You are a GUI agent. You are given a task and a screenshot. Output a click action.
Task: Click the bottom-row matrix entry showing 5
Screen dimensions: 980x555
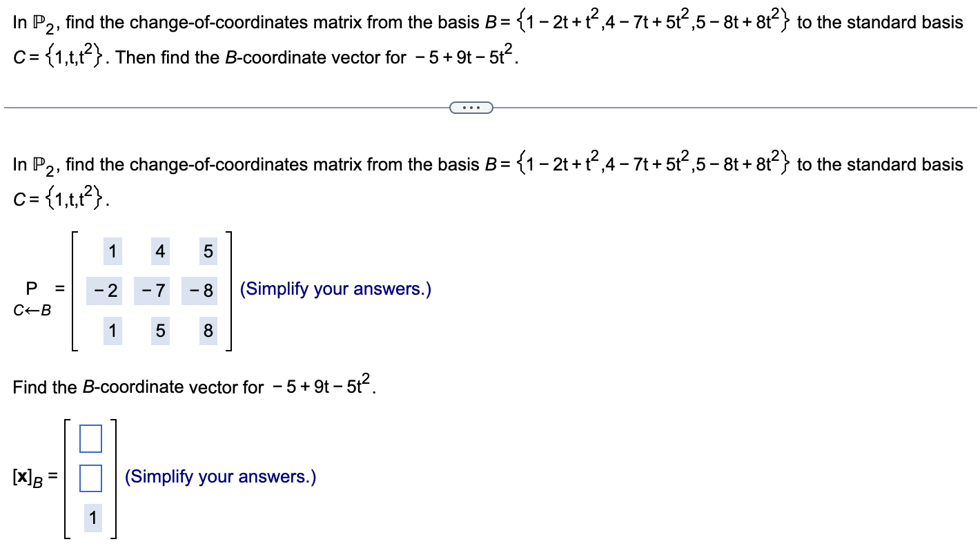click(x=159, y=331)
